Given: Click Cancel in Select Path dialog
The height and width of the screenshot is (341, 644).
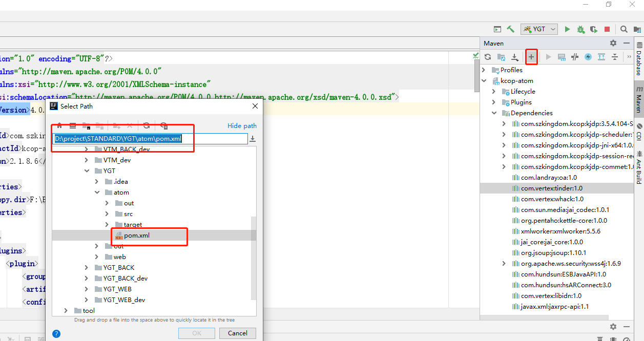Looking at the screenshot, I should pos(237,333).
